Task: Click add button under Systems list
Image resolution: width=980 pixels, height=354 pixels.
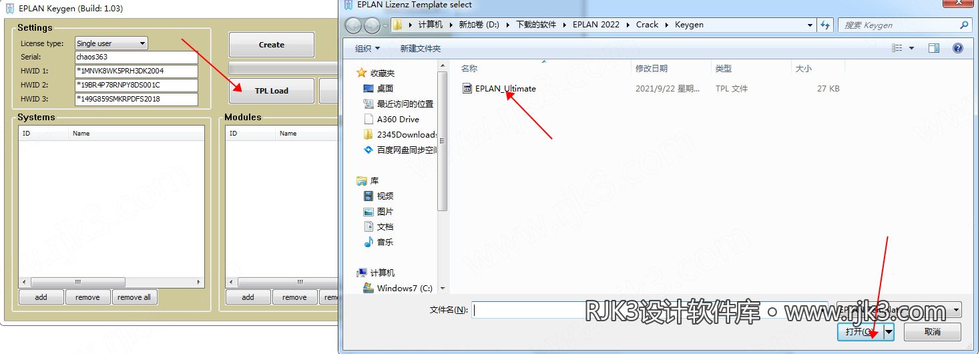Action: pos(41,297)
